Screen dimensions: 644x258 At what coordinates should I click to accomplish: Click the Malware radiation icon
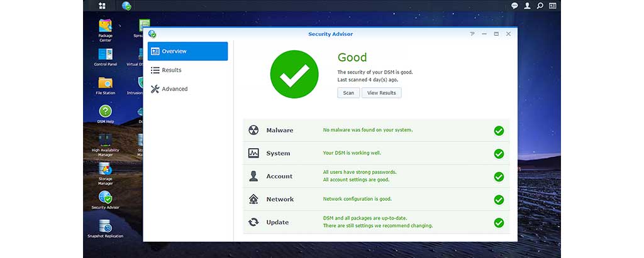[x=253, y=130]
